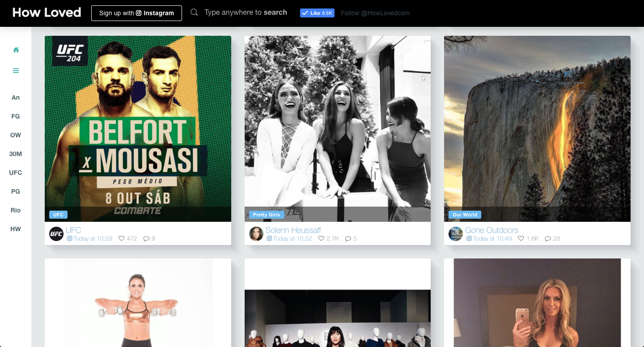Select the 'FG' sidebar category
Screen dimensions: 644x347
(16, 116)
